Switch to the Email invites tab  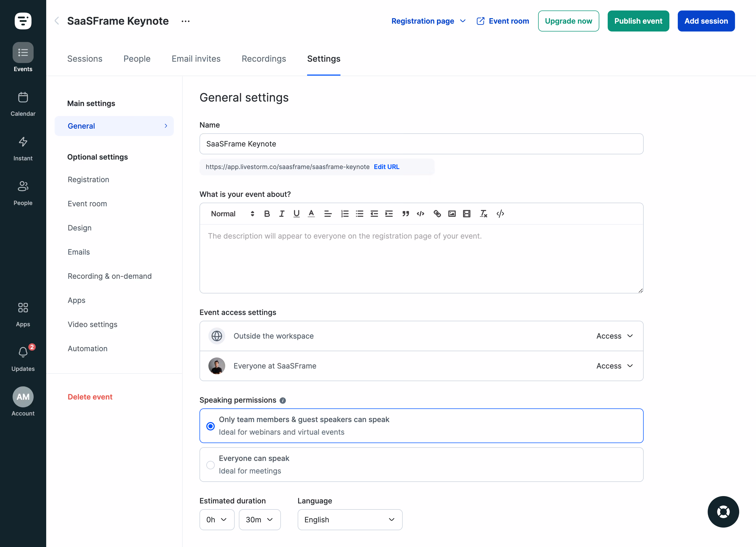[196, 59]
